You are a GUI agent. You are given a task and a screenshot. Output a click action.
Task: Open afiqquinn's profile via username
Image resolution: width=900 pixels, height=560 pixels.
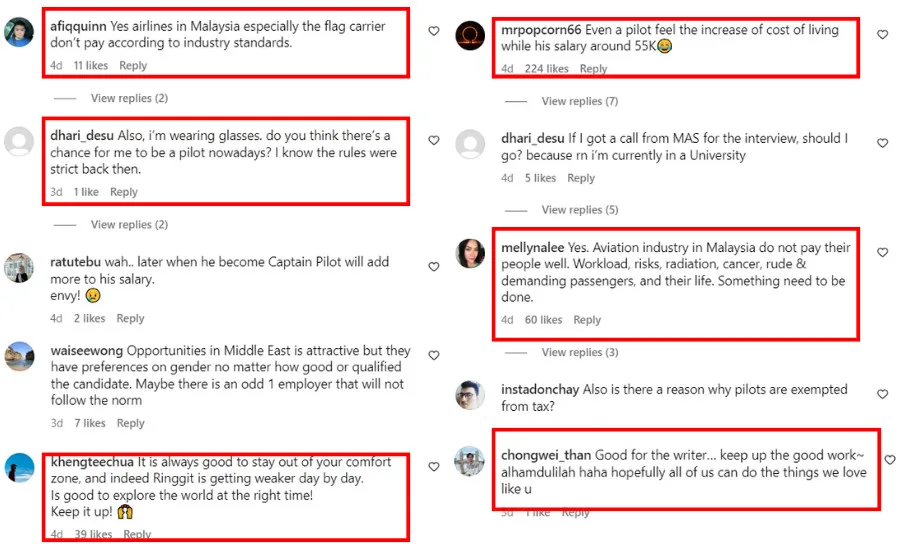78,26
